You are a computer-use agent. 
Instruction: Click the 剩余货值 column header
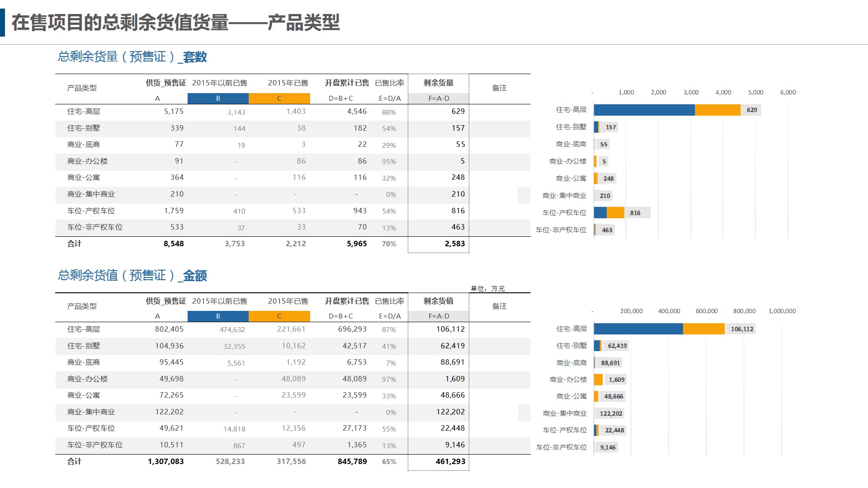pyautogui.click(x=439, y=301)
